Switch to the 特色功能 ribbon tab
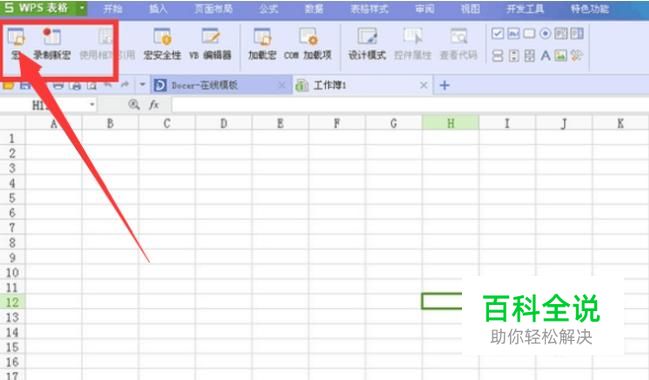This screenshot has height=380, width=649. click(590, 9)
